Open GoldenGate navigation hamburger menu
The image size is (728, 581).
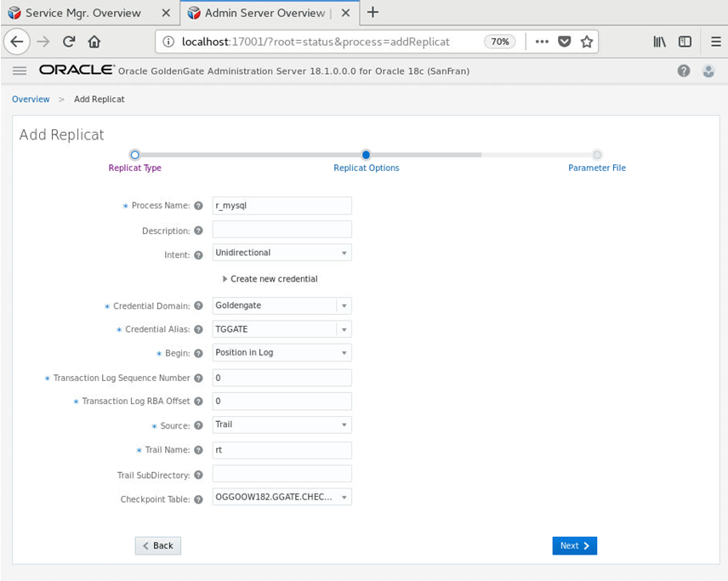click(x=20, y=71)
